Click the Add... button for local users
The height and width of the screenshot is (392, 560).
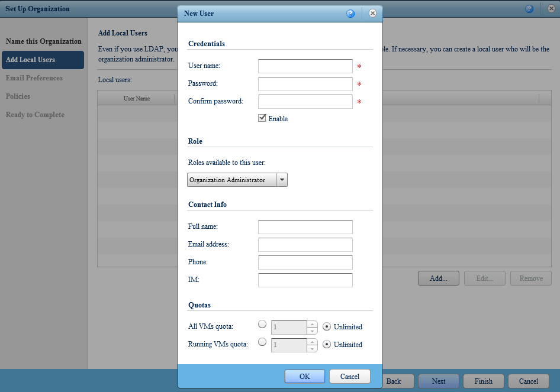pos(439,278)
